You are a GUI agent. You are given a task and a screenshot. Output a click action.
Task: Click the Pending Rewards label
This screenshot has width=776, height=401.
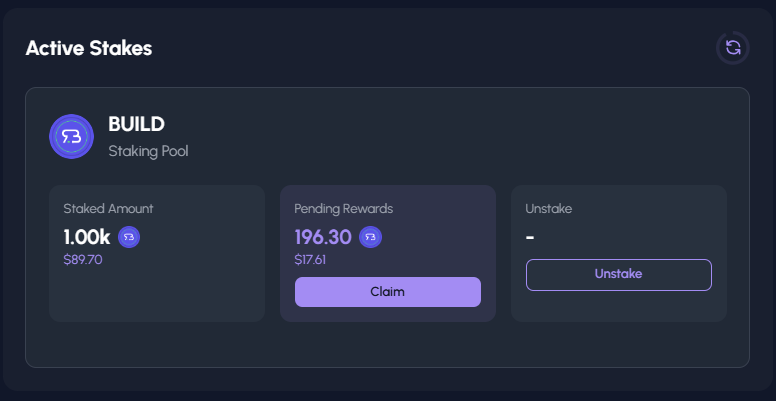point(343,209)
